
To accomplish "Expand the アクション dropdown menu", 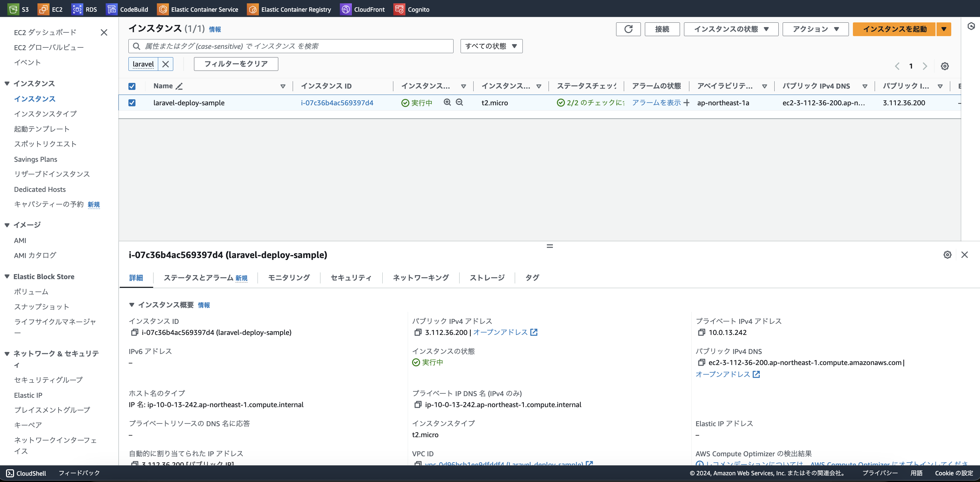I will pos(815,29).
